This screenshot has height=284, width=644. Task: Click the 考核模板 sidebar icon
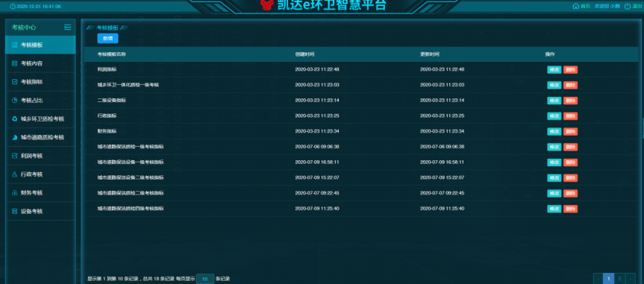[15, 45]
